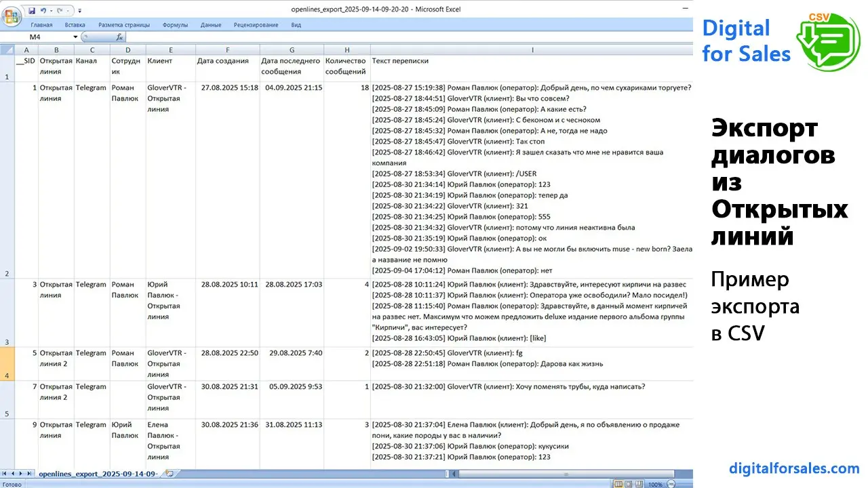This screenshot has width=868, height=488.
Task: Select column A header
Action: click(26, 49)
